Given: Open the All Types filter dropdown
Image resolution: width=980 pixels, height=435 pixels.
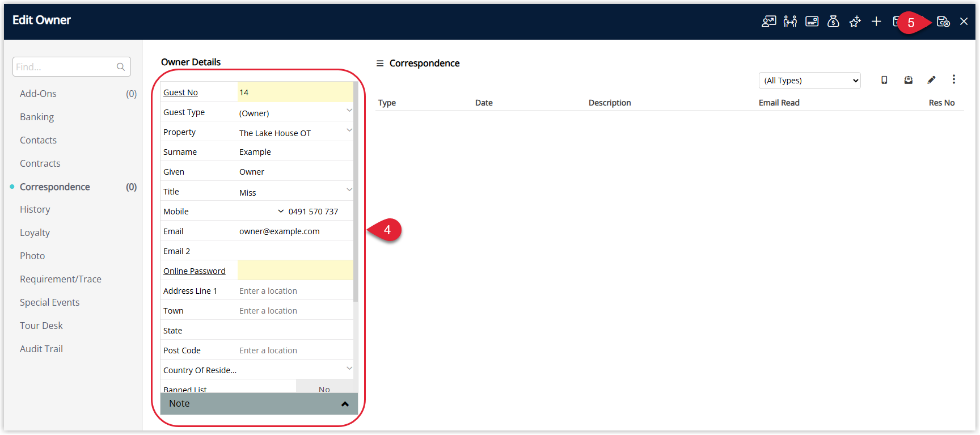Looking at the screenshot, I should coord(809,81).
